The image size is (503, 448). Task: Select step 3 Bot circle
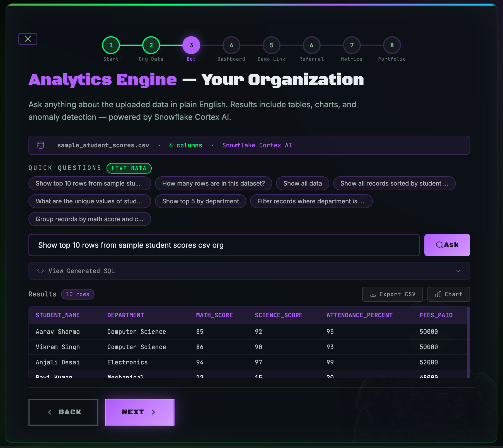tap(191, 45)
